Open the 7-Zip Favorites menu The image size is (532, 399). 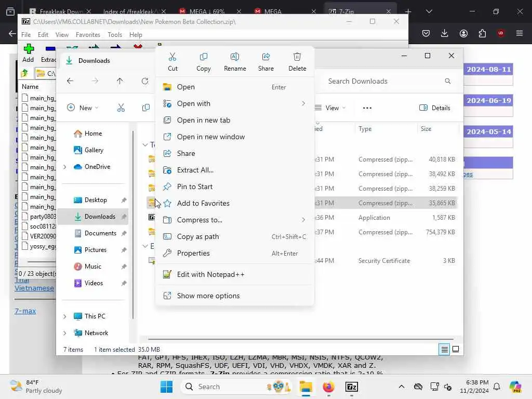point(88,35)
